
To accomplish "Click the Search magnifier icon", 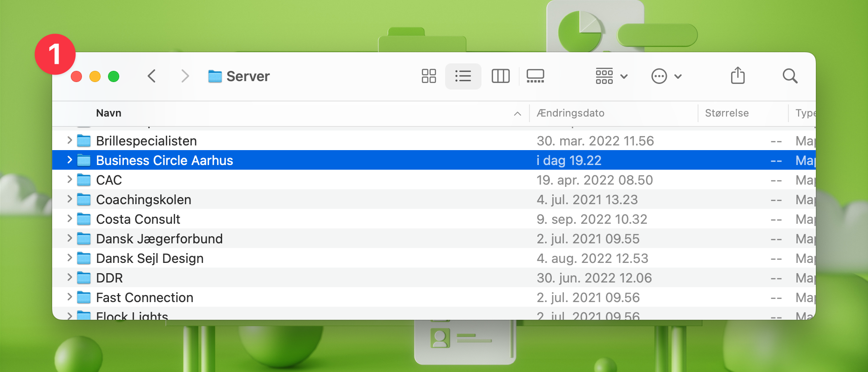I will [790, 76].
